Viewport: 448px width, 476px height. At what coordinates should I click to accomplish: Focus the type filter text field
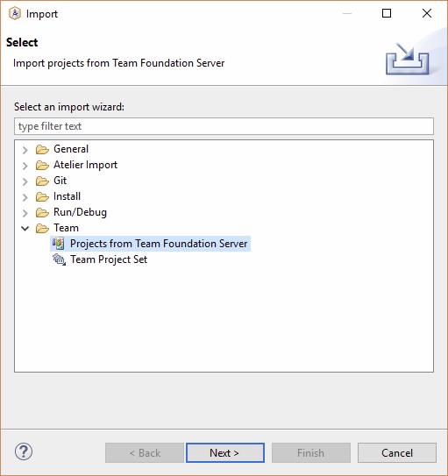click(x=224, y=126)
